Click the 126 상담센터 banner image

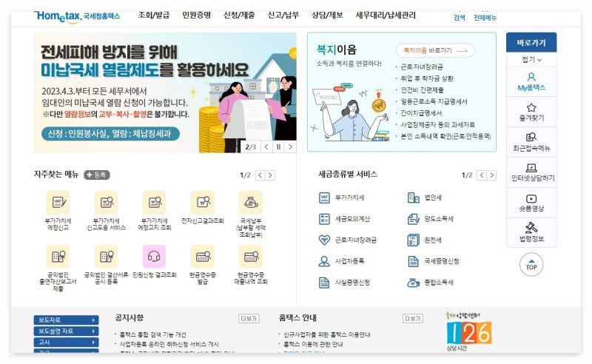pyautogui.click(x=468, y=331)
